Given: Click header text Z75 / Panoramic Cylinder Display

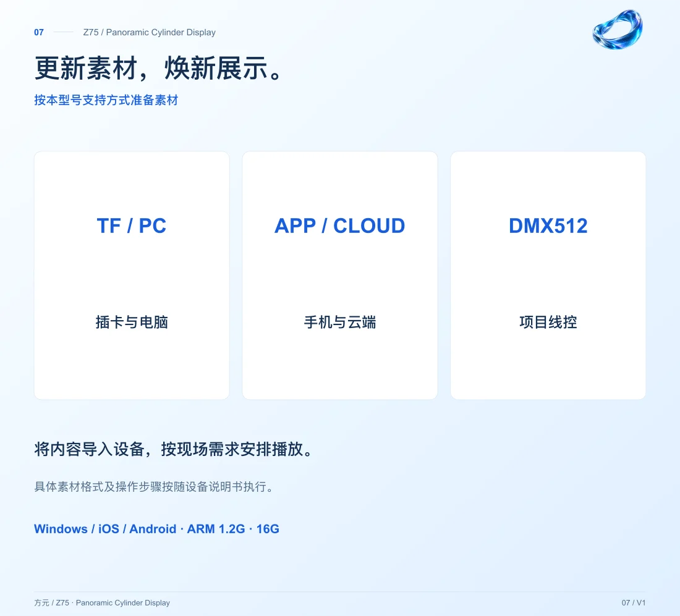Looking at the screenshot, I should pyautogui.click(x=149, y=33).
